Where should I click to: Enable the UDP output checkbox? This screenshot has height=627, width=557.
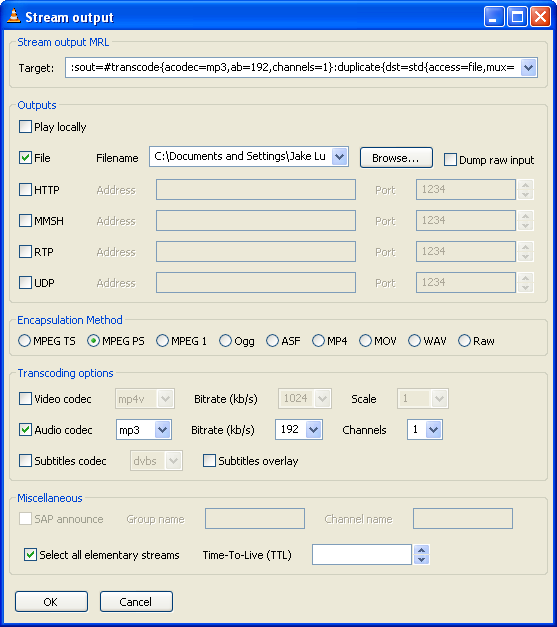click(25, 282)
